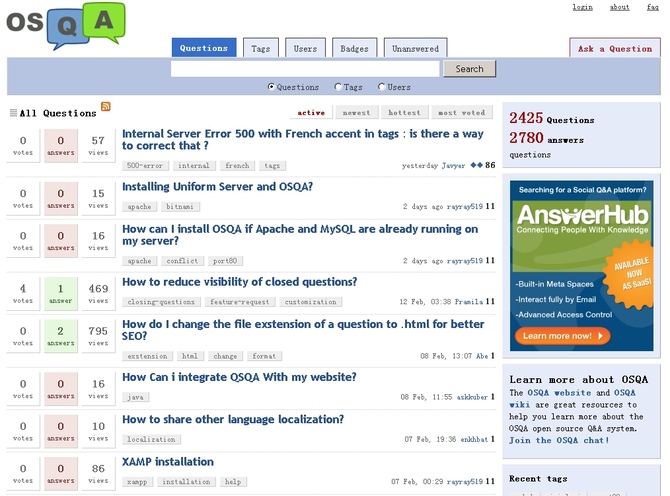Click the 500-error tag

pyautogui.click(x=145, y=165)
